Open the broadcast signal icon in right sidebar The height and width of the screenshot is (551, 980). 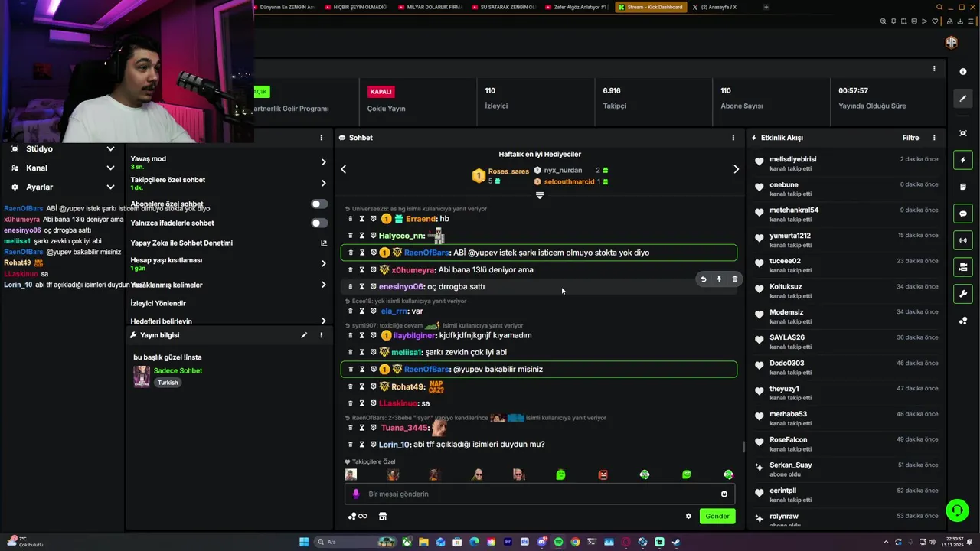click(963, 240)
